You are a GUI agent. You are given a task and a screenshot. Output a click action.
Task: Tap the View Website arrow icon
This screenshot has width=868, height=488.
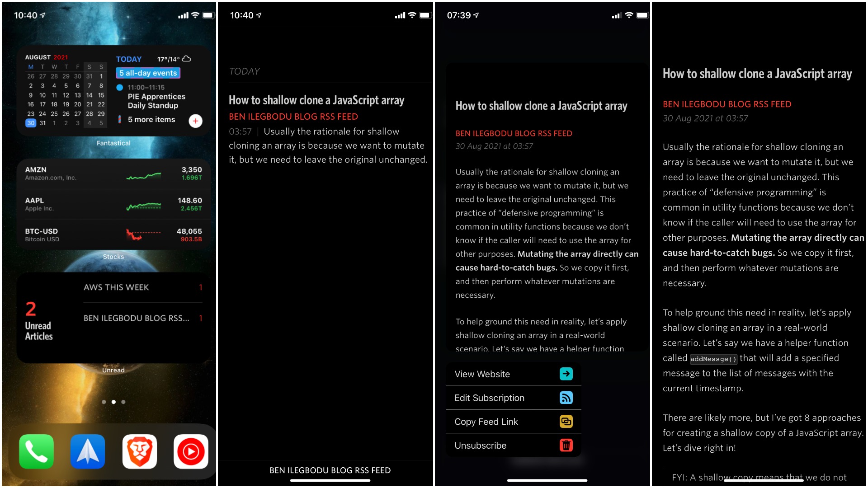[566, 374]
